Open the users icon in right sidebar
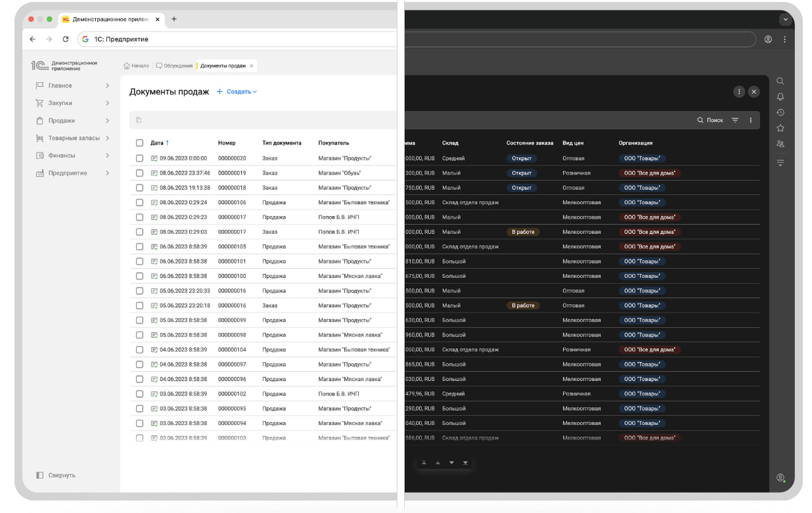This screenshot has width=812, height=513. (780, 144)
